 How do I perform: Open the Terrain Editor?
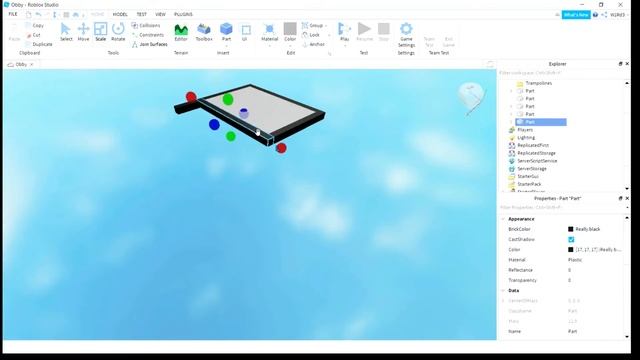click(181, 32)
